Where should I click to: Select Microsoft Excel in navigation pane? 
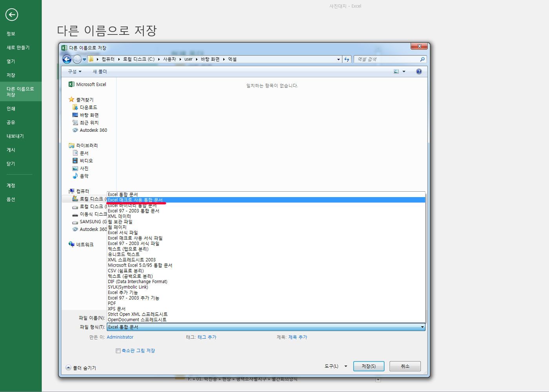tap(87, 84)
